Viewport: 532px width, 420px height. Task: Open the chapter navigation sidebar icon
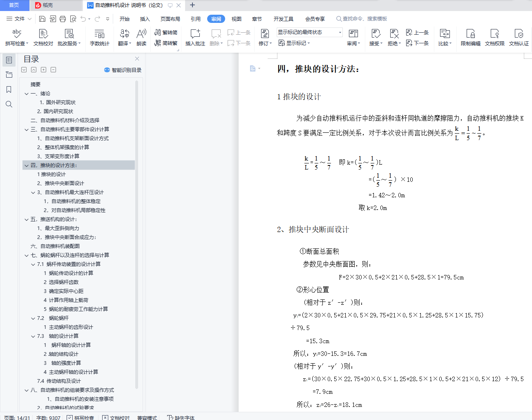9,75
